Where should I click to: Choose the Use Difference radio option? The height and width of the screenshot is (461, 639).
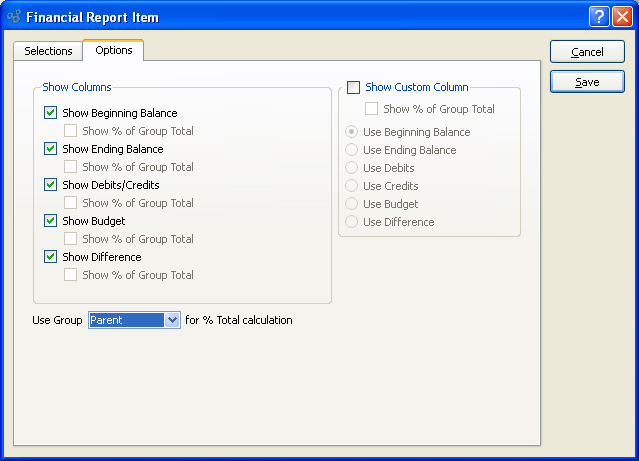pos(351,222)
